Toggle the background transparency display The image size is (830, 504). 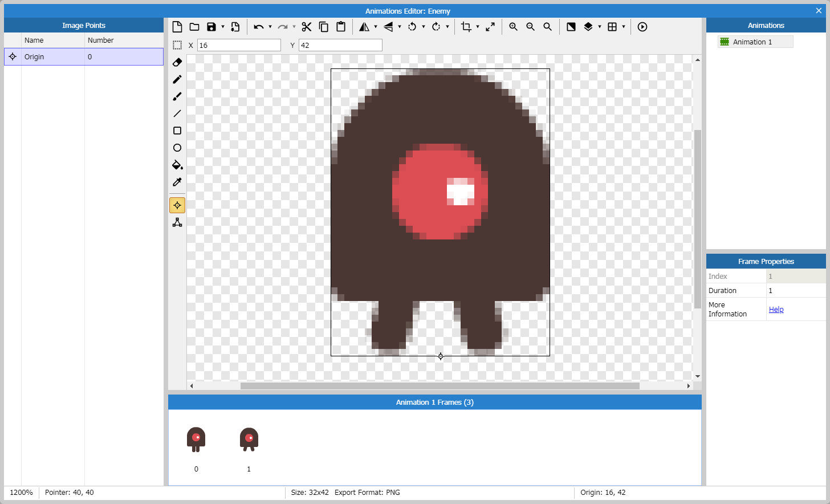571,27
